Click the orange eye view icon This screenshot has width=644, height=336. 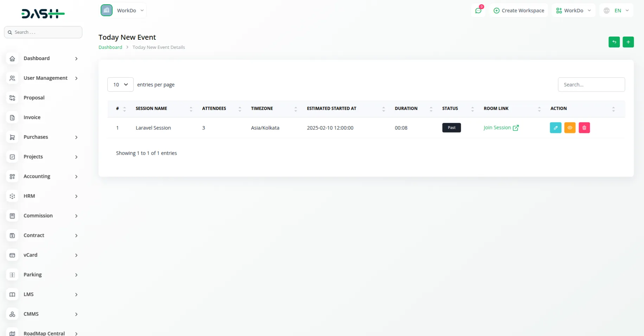(570, 128)
